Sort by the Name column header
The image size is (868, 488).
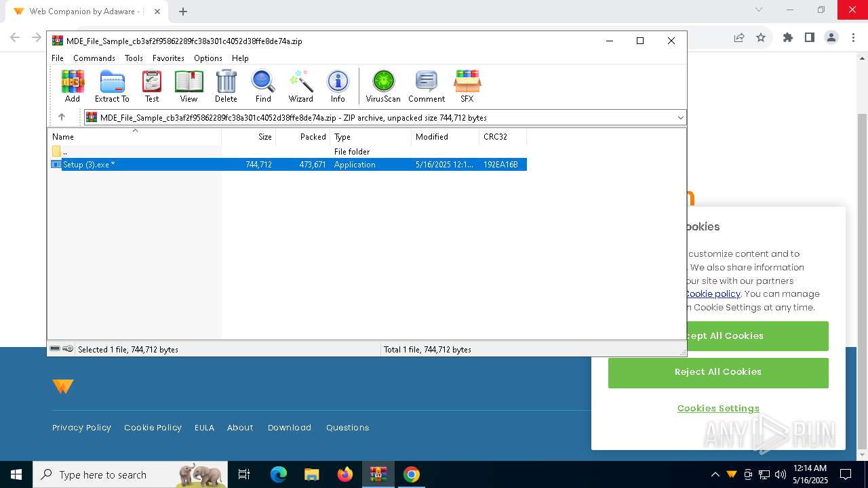point(134,137)
